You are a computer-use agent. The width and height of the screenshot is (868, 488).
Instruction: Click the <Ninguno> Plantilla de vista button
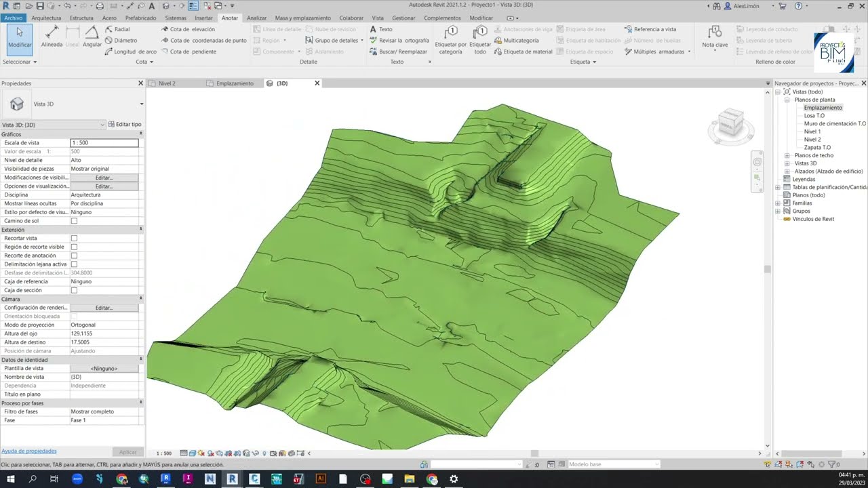click(x=104, y=369)
